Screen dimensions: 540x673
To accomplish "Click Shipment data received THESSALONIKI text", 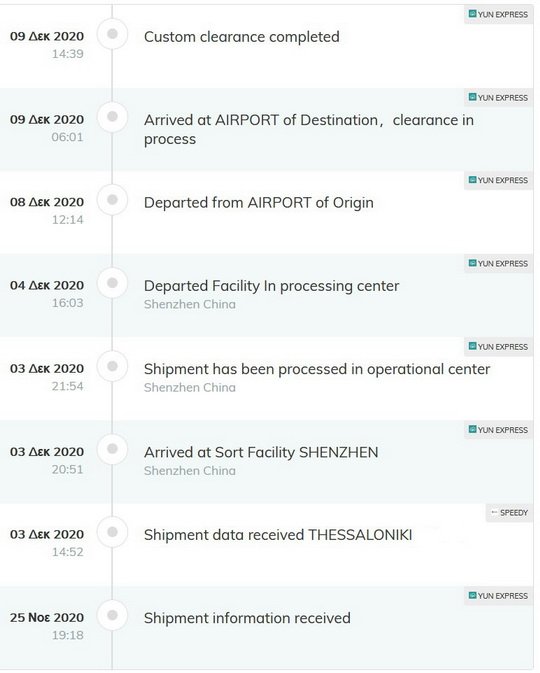I will (x=278, y=535).
